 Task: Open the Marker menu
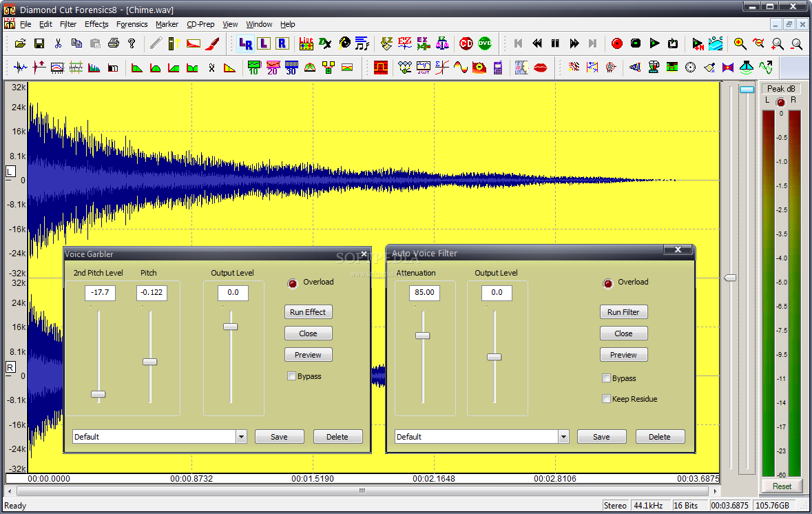click(x=167, y=24)
